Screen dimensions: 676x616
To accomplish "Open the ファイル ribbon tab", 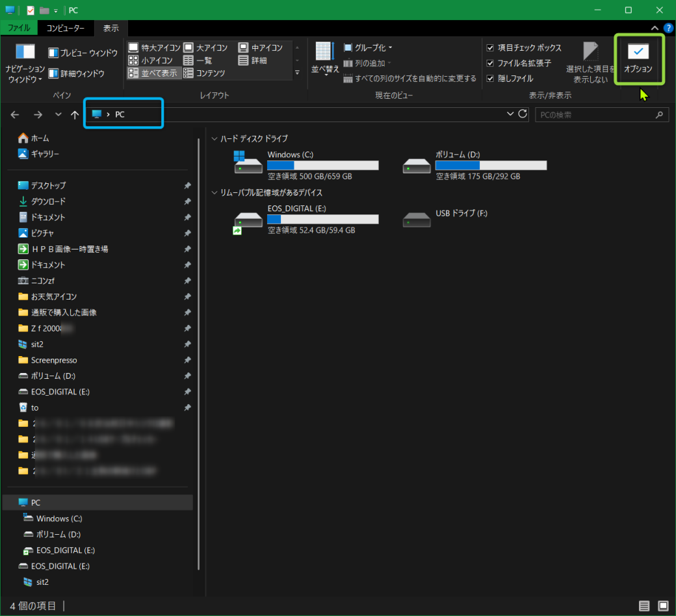I will (19, 29).
